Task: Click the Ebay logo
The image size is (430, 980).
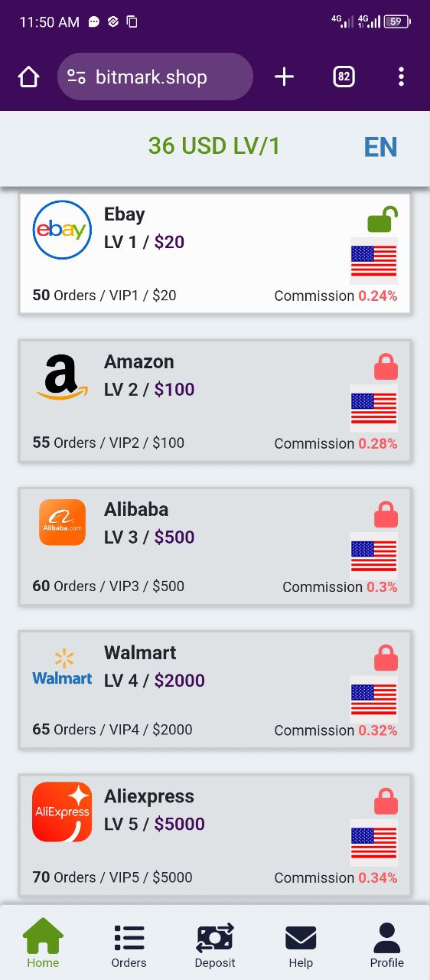Action: (62, 230)
